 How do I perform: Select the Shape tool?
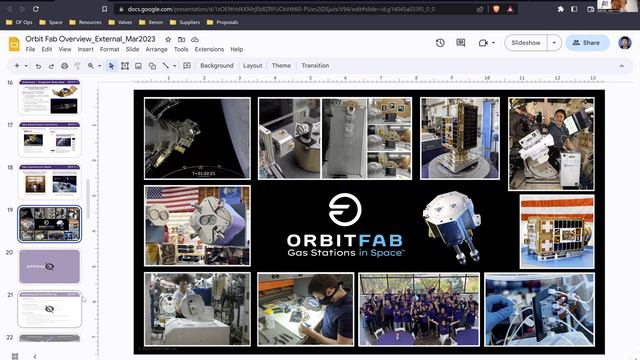coord(152,66)
